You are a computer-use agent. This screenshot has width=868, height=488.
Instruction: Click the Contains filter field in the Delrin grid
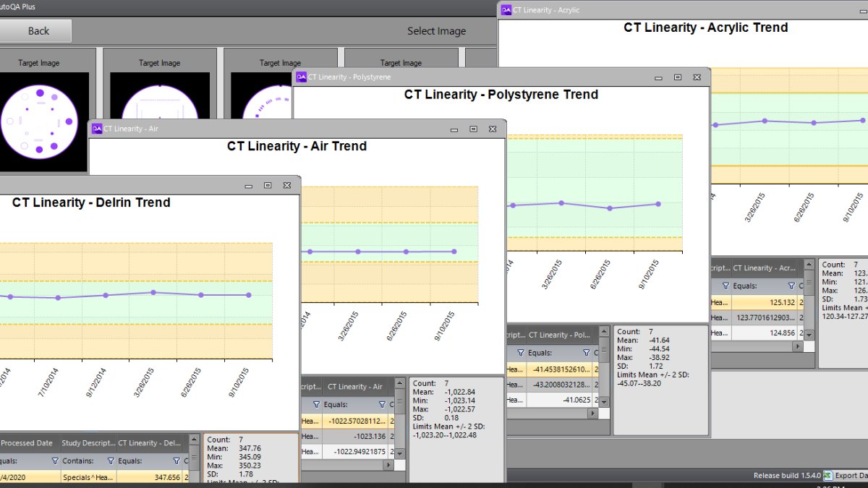coord(88,460)
